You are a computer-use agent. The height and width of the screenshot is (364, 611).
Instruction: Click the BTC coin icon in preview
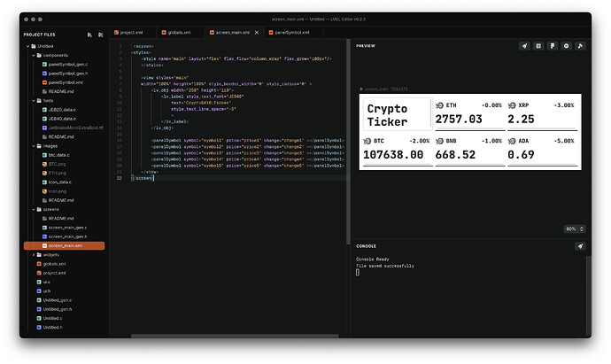pyautogui.click(x=367, y=141)
